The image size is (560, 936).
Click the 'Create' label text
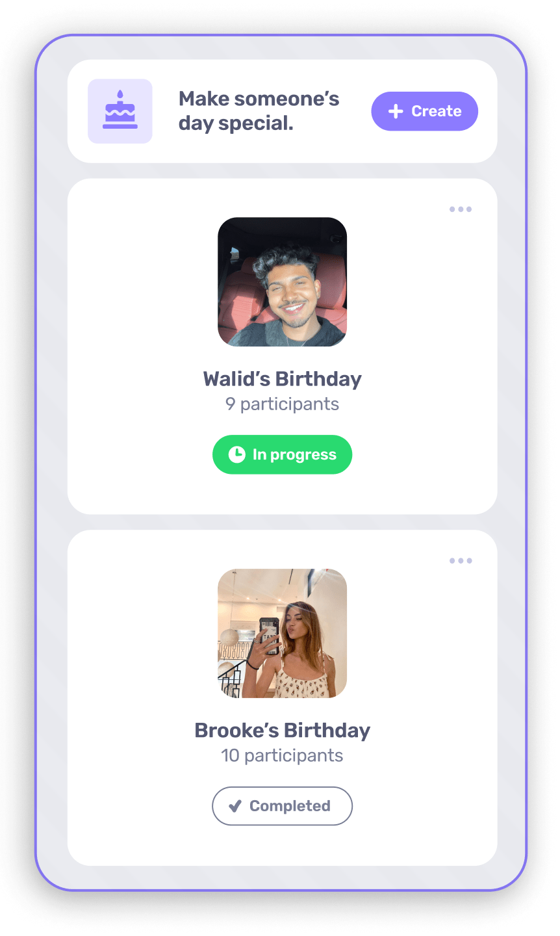(437, 111)
